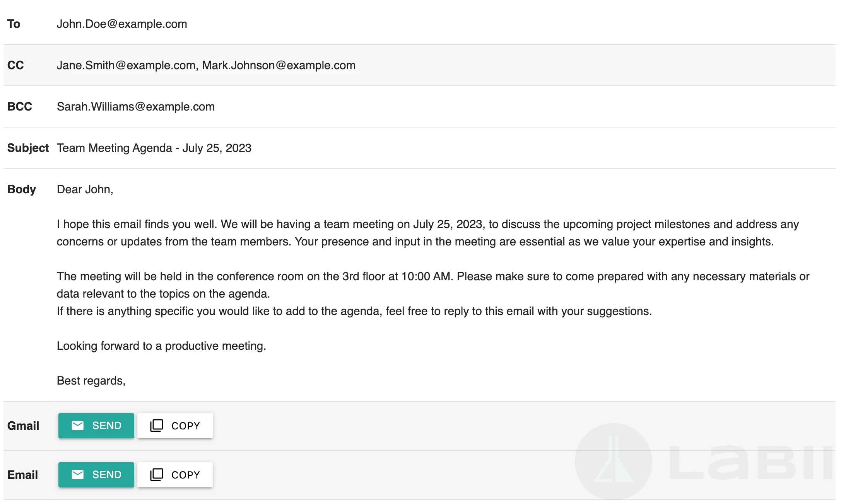Click the envelope icon in the Email row

(x=78, y=475)
